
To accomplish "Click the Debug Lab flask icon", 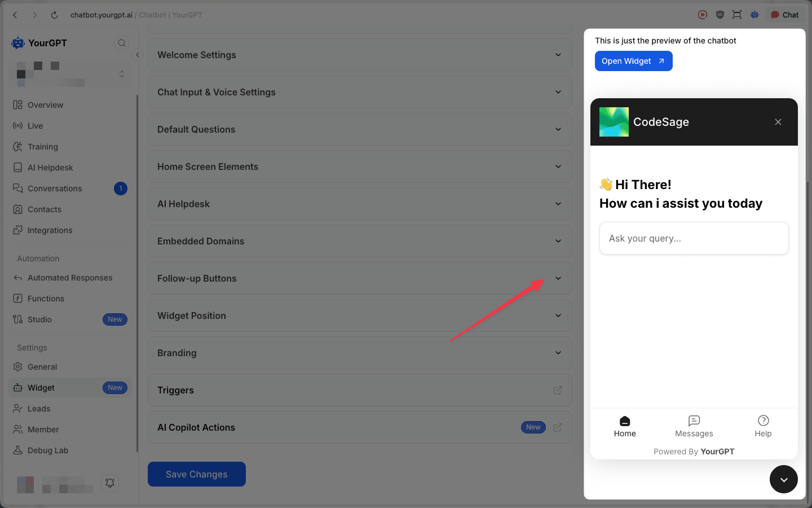I will click(17, 450).
